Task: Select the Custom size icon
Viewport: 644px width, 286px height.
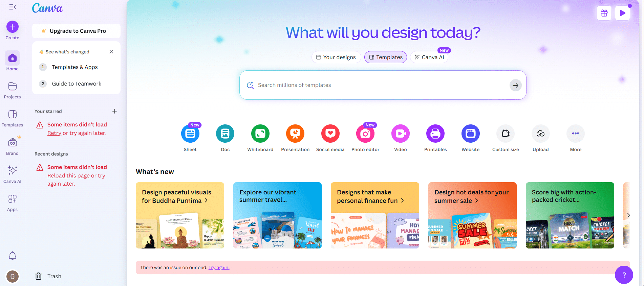Action: tap(506, 134)
